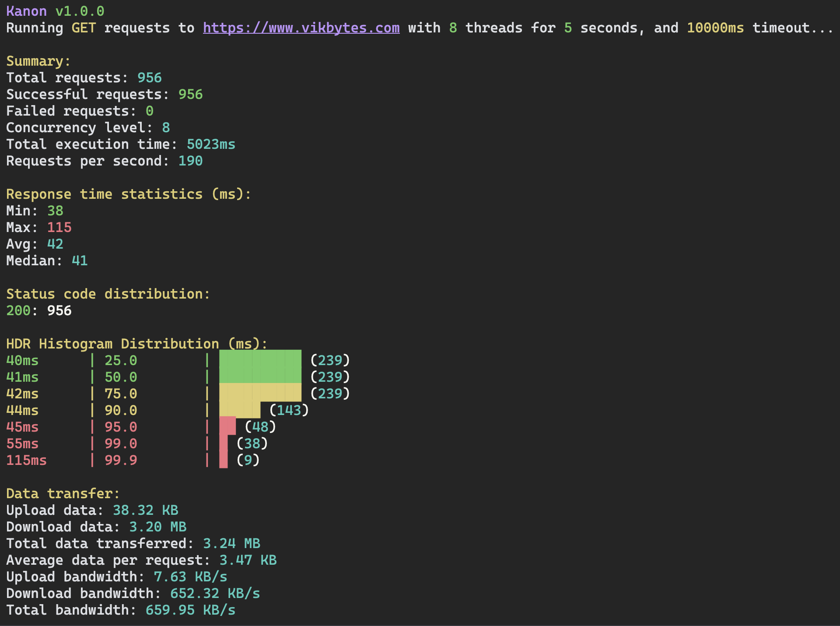This screenshot has height=626, width=840.
Task: Click Failed requests value 0
Action: coord(150,111)
